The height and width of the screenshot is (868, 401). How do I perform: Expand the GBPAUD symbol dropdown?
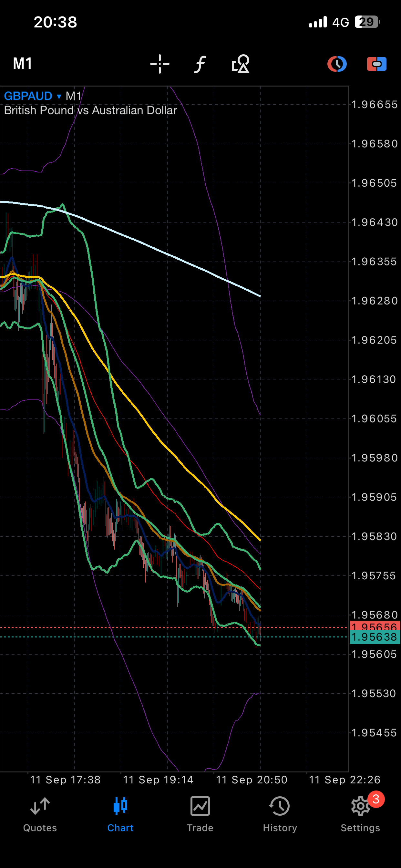33,96
